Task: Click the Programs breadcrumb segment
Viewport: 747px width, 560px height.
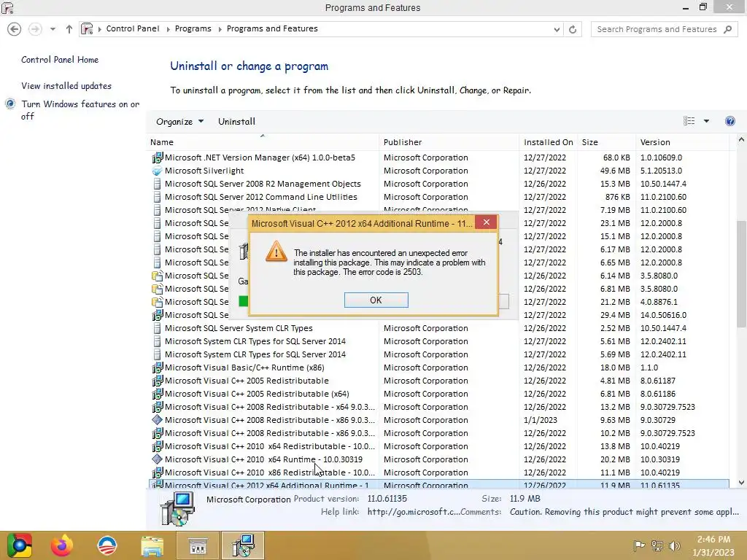Action: coord(193,28)
